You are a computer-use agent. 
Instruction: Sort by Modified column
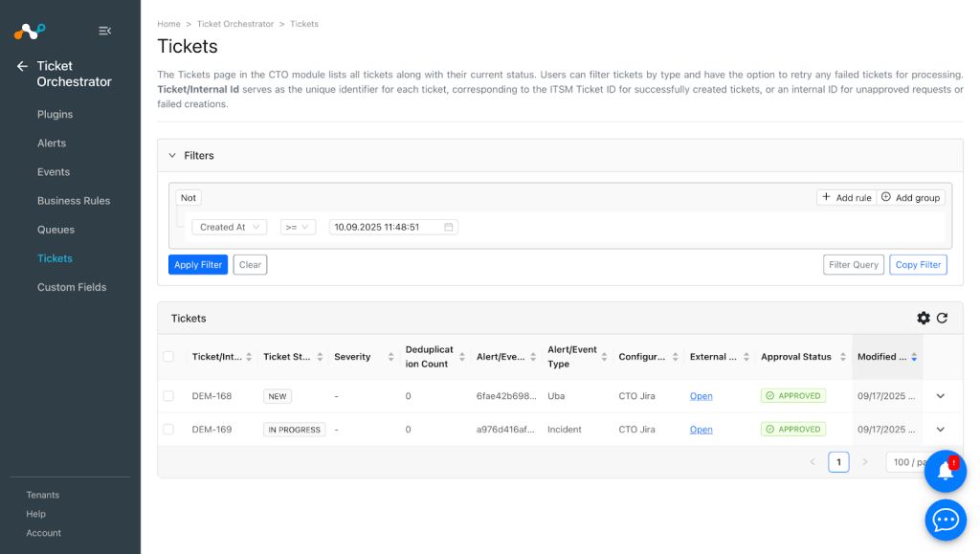coord(914,357)
